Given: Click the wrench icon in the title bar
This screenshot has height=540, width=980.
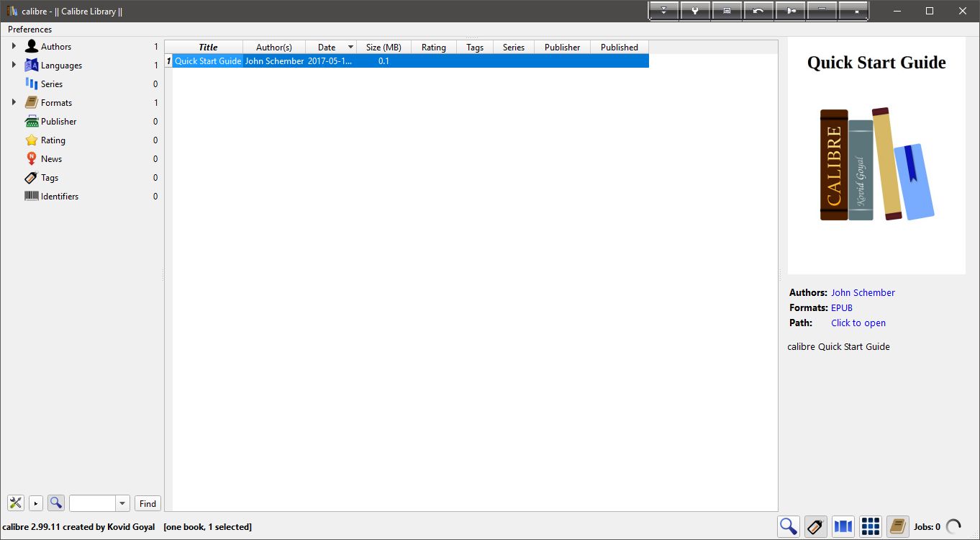Looking at the screenshot, I should [696, 11].
